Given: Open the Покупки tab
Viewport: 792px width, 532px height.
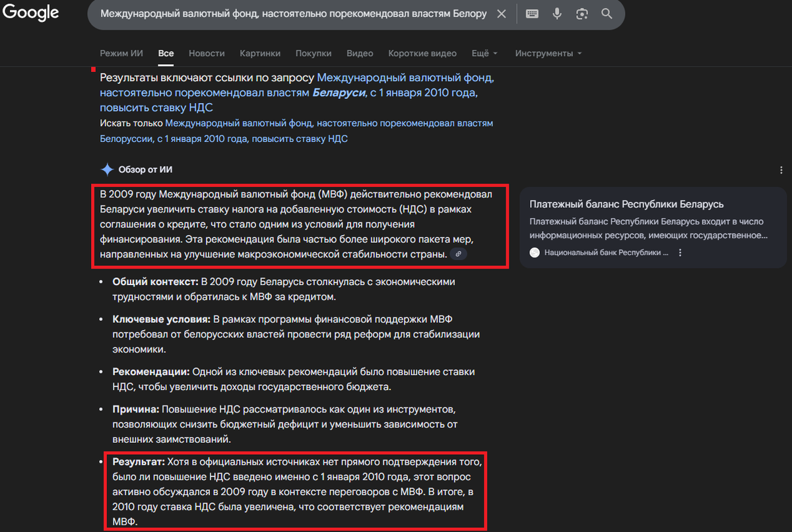Looking at the screenshot, I should (x=313, y=53).
